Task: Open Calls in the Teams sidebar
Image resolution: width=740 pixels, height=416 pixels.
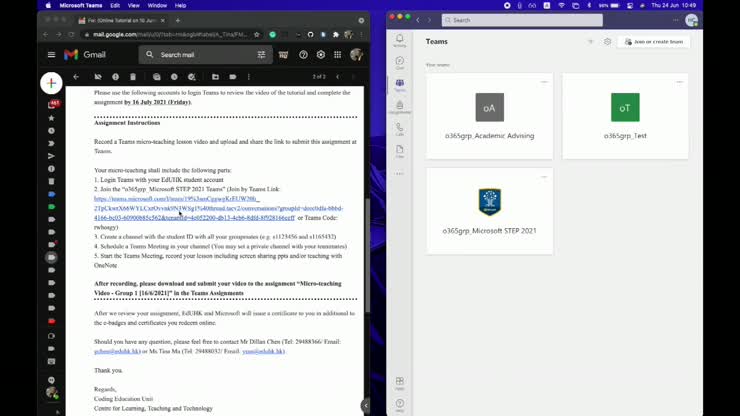Action: (x=400, y=130)
